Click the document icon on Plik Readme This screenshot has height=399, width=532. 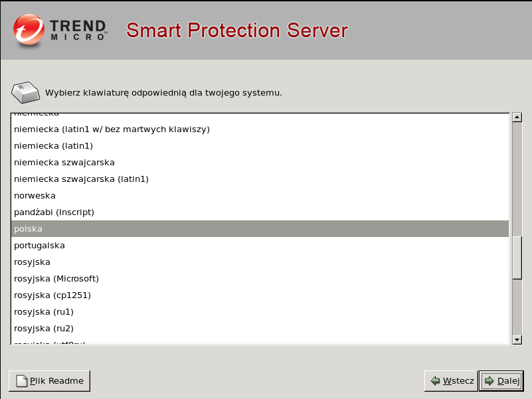coord(22,381)
